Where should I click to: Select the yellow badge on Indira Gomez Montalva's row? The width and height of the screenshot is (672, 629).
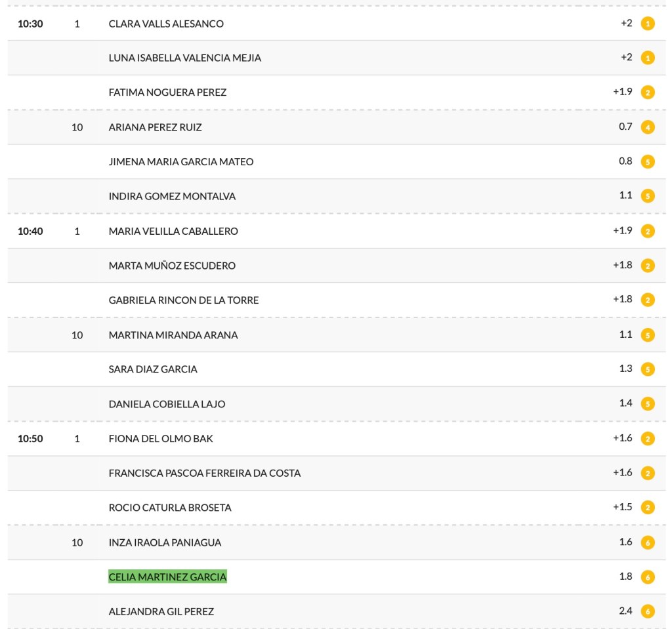tap(648, 196)
